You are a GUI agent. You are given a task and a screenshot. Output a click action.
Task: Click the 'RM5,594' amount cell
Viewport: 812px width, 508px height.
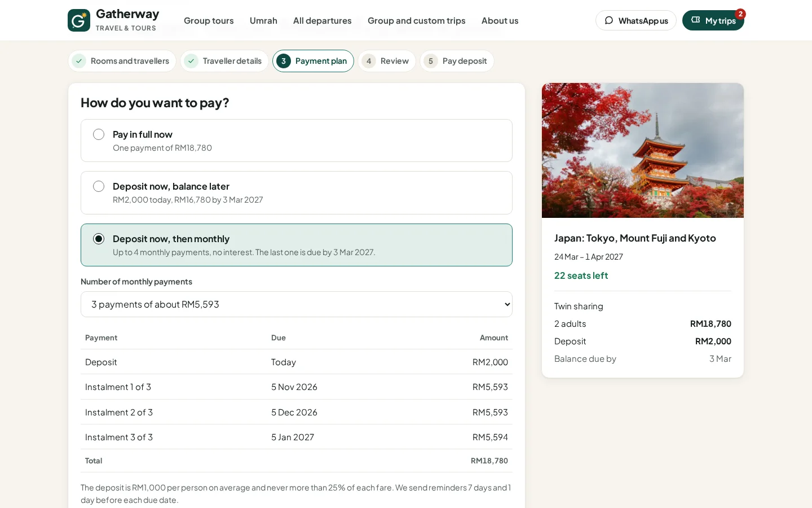click(490, 437)
